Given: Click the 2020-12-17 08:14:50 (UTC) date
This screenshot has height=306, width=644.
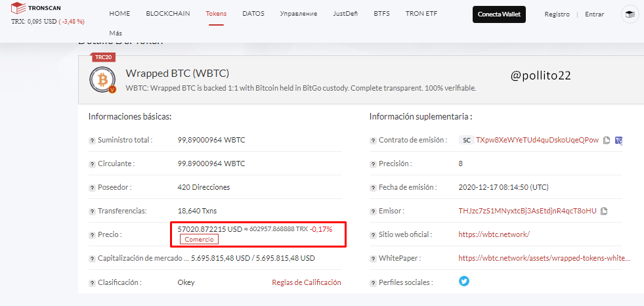Looking at the screenshot, I should [x=504, y=187].
